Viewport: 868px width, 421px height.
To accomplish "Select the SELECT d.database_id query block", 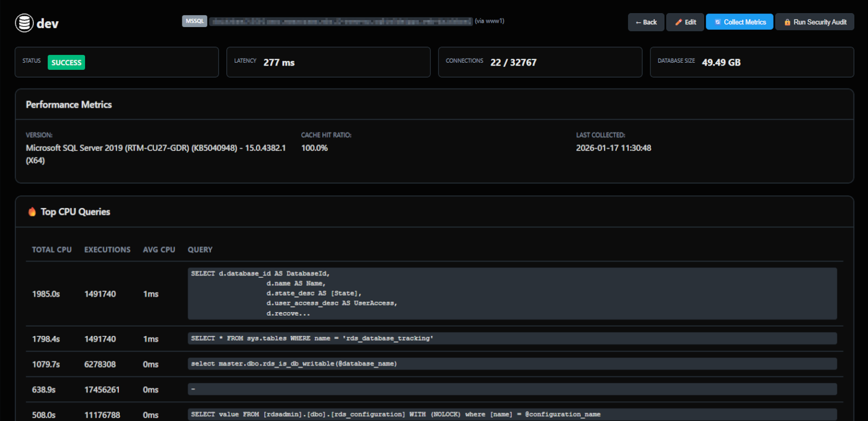I will click(512, 294).
